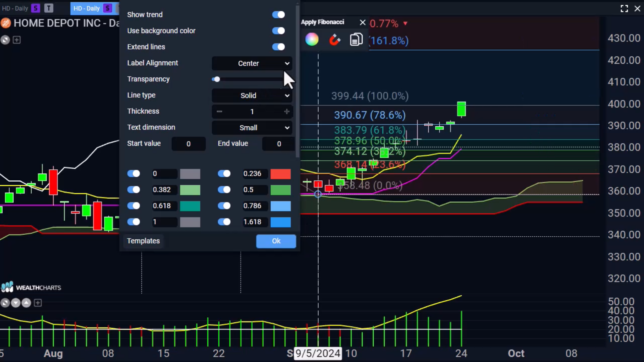
Task: Click the light blue swatch for level 0.786
Action: pos(281,206)
